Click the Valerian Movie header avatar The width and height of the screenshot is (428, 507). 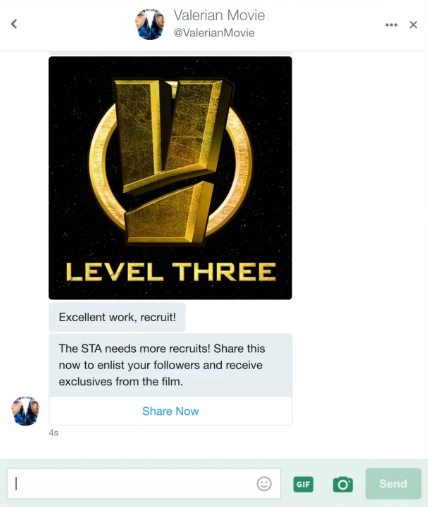click(150, 24)
